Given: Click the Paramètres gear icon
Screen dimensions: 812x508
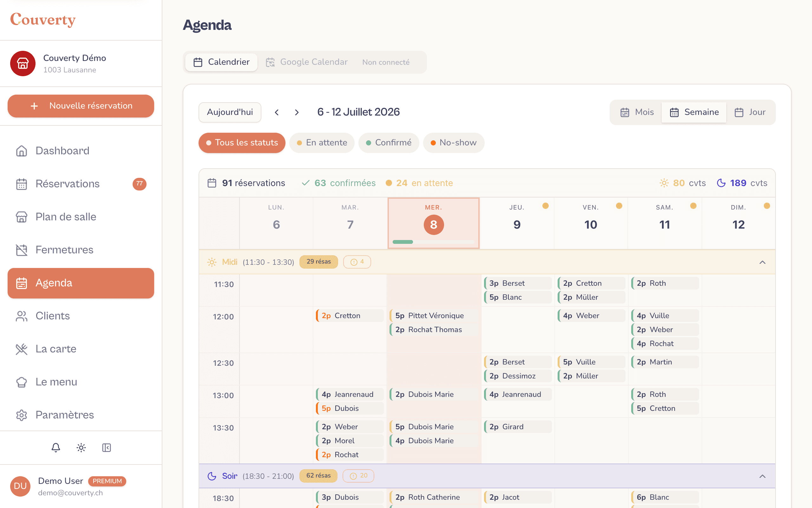Looking at the screenshot, I should [22, 415].
